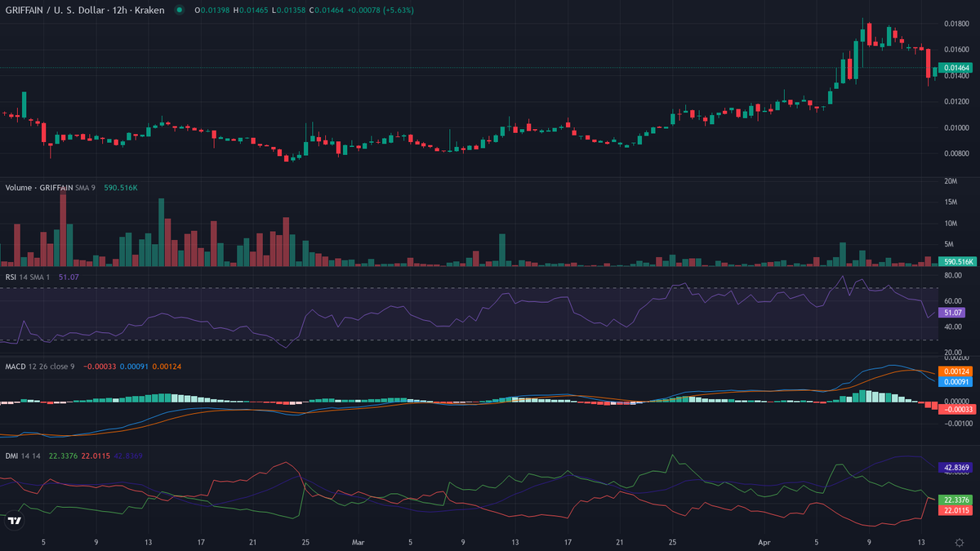Click the green +DI label 22.3376
This screenshot has width=980, height=551.
pos(958,500)
